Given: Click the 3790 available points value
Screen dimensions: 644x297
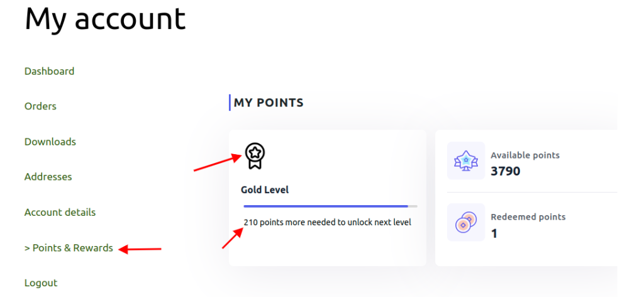Looking at the screenshot, I should click(x=506, y=171).
